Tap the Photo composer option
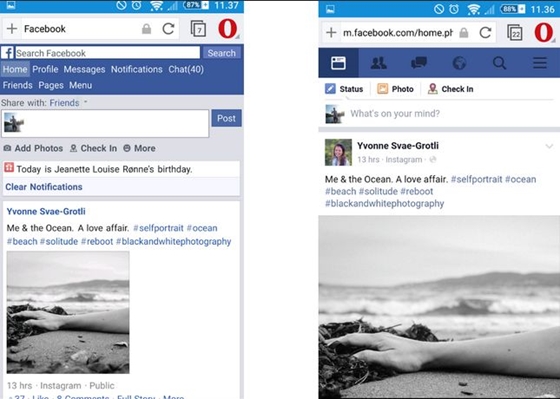 395,89
